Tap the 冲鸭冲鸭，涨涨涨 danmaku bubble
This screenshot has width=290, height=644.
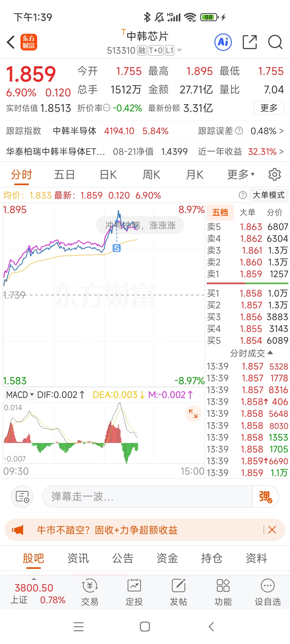point(140,225)
